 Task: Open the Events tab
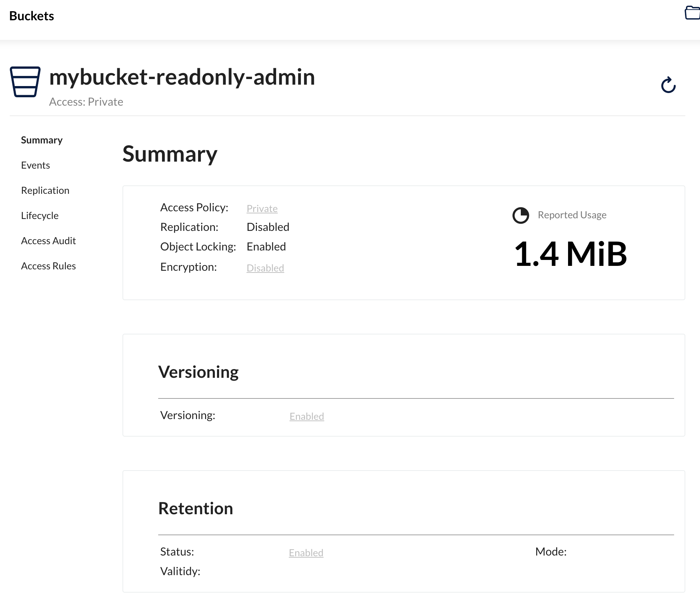(35, 165)
